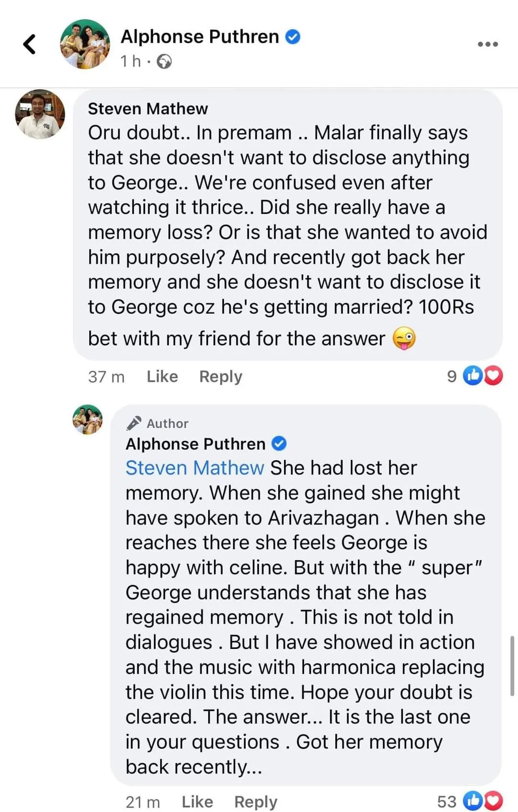The height and width of the screenshot is (812, 518).
Task: Open Alphonse Puthren's profile picture in header
Action: pyautogui.click(x=85, y=44)
